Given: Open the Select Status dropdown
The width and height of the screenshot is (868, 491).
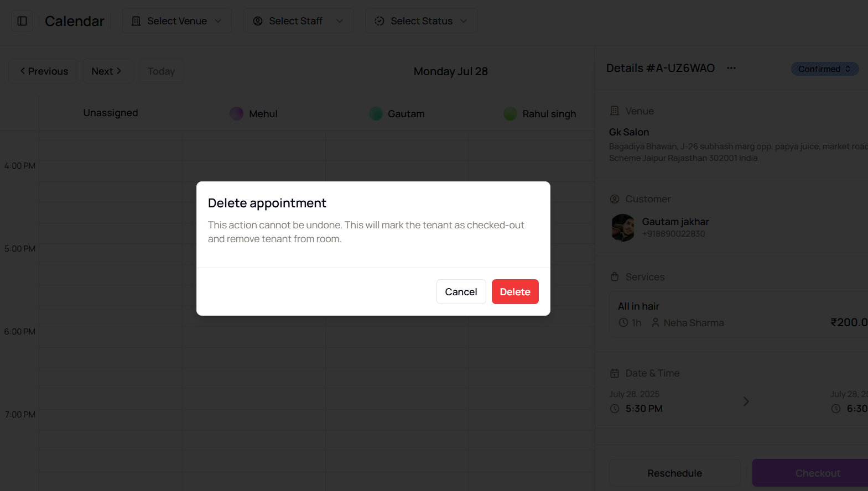Looking at the screenshot, I should coord(422,21).
